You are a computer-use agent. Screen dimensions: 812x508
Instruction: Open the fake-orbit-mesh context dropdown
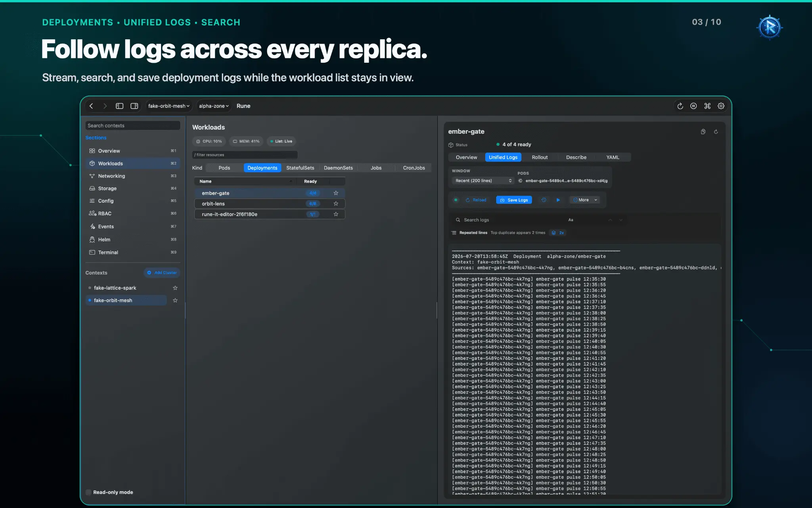(x=169, y=106)
